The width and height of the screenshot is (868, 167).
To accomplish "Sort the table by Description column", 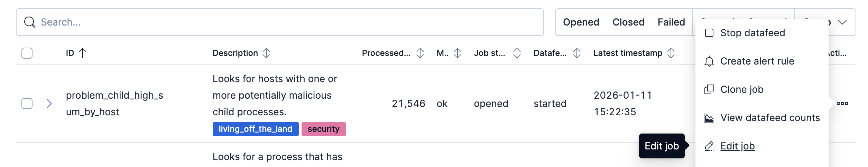I will (266, 53).
